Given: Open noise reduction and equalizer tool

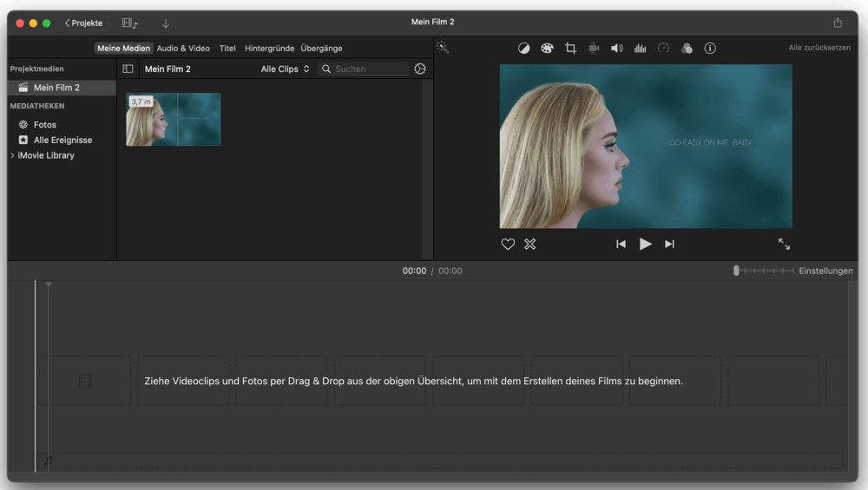Looking at the screenshot, I should point(641,49).
